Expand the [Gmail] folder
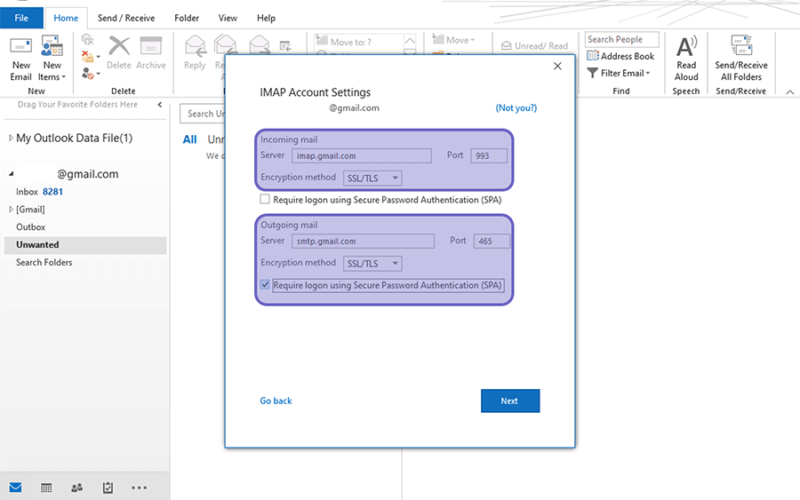 click(11, 209)
